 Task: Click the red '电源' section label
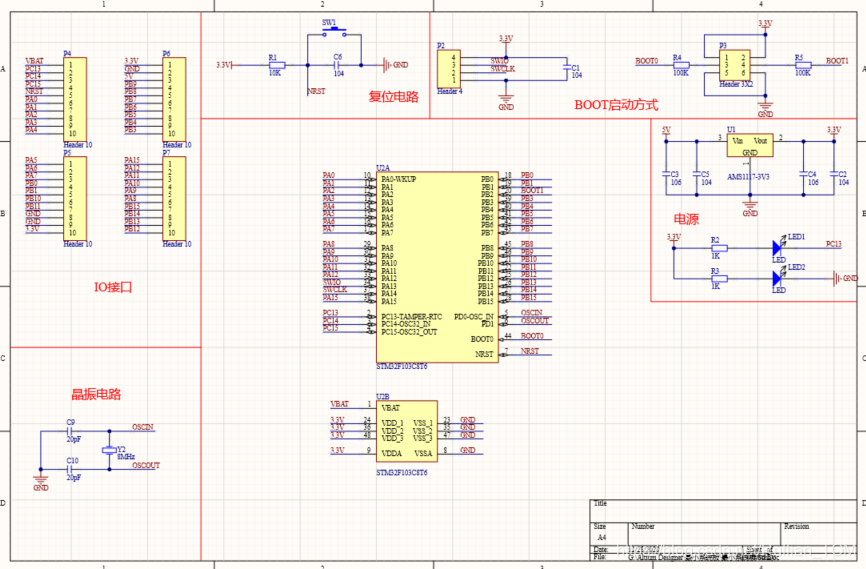tap(686, 219)
